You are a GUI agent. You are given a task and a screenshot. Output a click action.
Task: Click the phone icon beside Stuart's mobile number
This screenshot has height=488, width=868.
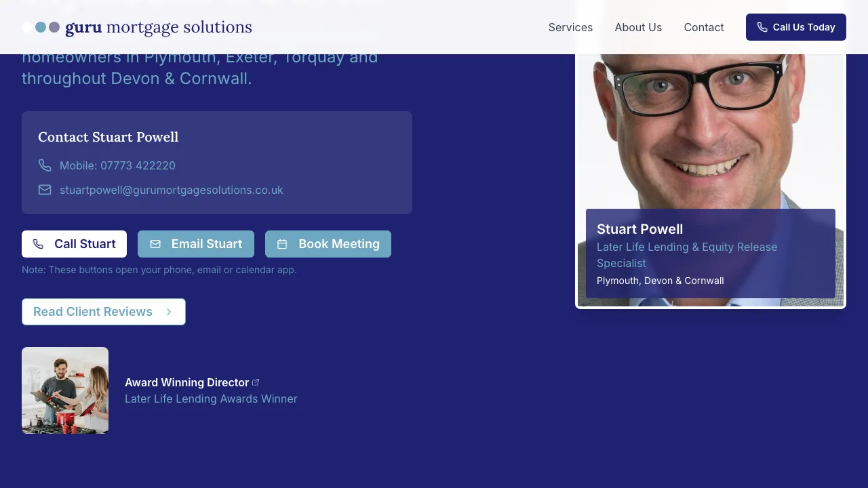point(45,165)
